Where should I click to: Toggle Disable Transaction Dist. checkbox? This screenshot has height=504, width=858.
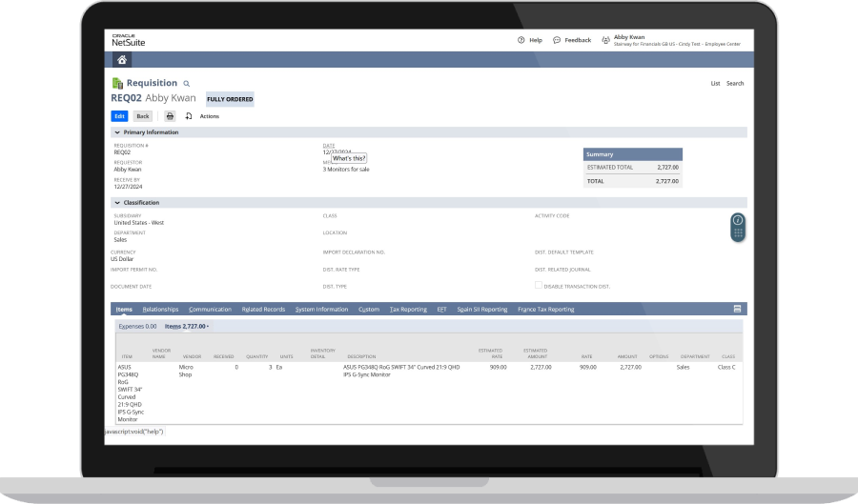coord(539,286)
